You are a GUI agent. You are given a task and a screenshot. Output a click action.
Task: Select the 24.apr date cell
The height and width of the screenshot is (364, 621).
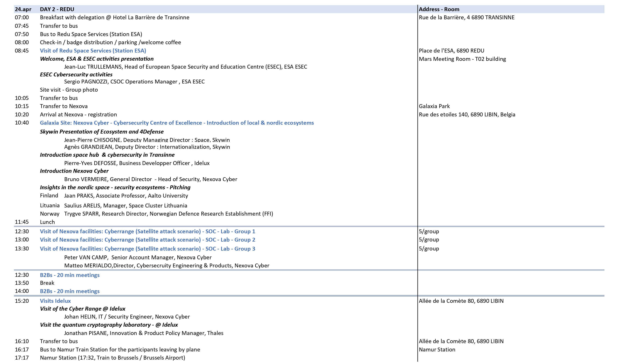[23, 9]
